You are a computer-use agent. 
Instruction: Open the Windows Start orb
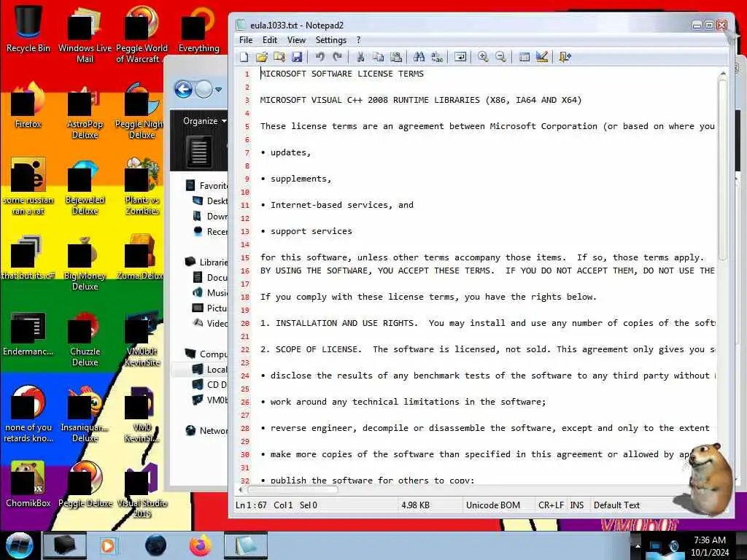[x=19, y=545]
